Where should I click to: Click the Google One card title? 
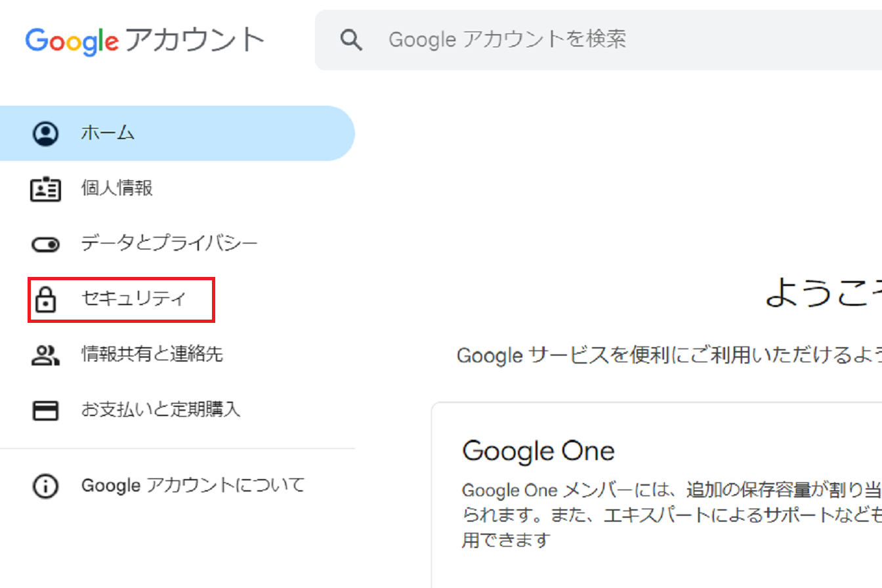pos(538,451)
